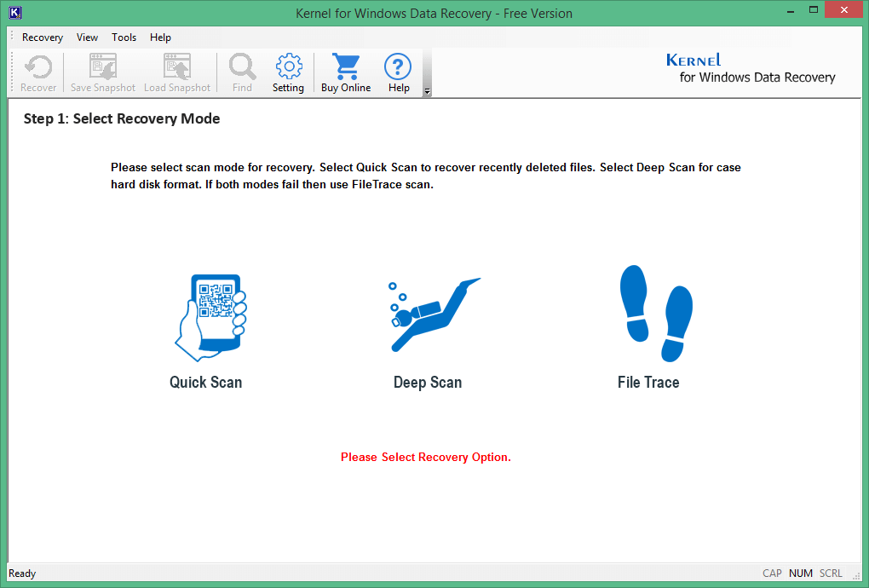Viewport: 869px width, 588px height.
Task: Open the Tools menu
Action: [x=124, y=37]
